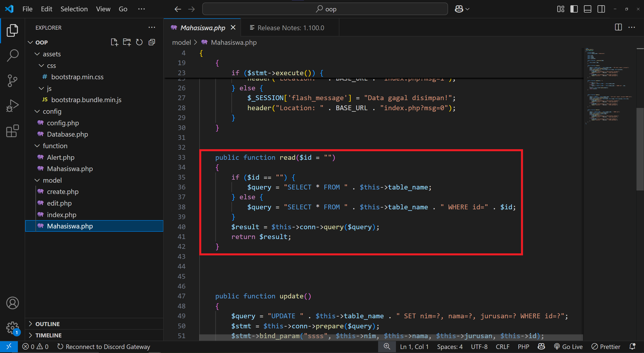
Task: Toggle the primary side bar visibility
Action: (574, 9)
